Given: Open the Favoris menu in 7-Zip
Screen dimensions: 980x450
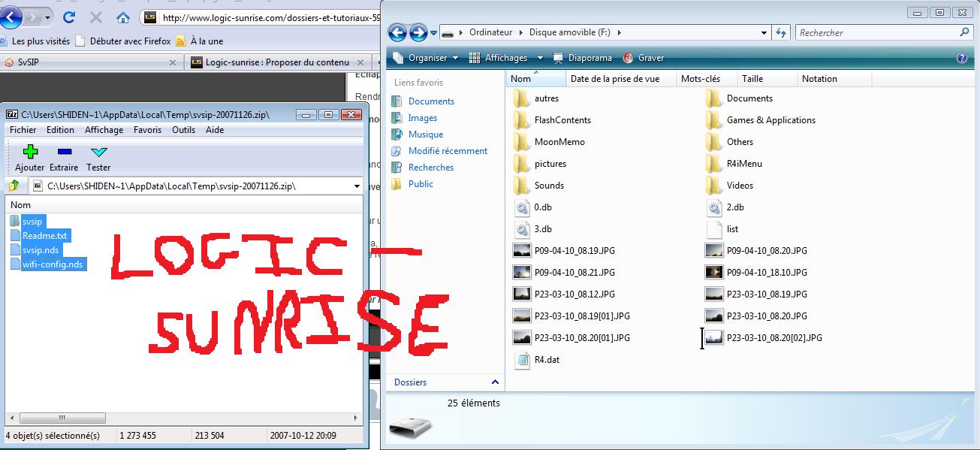Looking at the screenshot, I should (x=147, y=130).
